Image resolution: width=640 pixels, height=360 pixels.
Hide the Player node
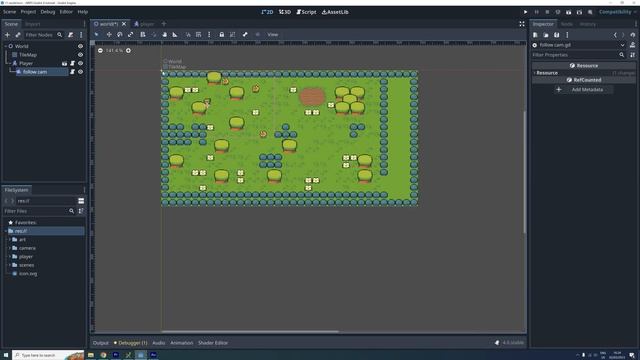(x=80, y=63)
